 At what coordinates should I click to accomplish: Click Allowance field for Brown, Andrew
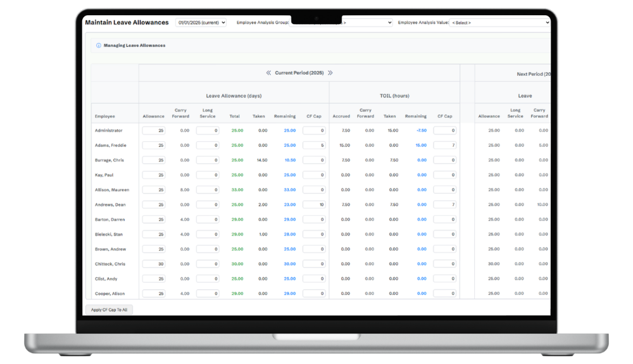tap(153, 249)
